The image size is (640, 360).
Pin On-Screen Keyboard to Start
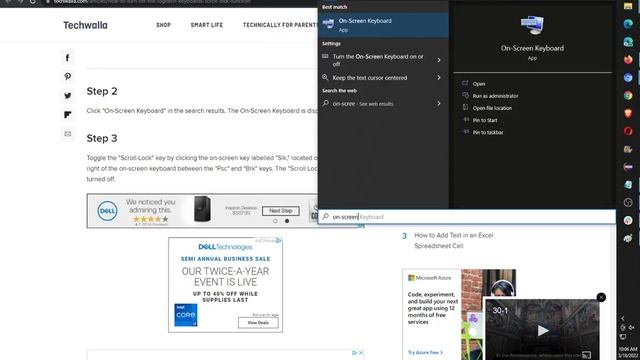point(485,120)
